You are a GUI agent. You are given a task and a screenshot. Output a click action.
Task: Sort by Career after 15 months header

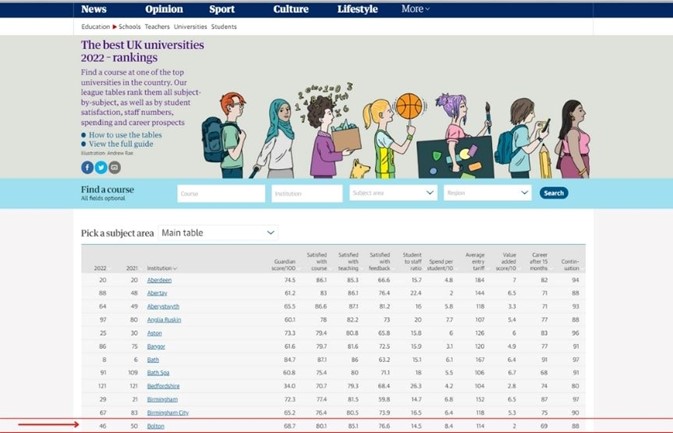[x=539, y=261]
